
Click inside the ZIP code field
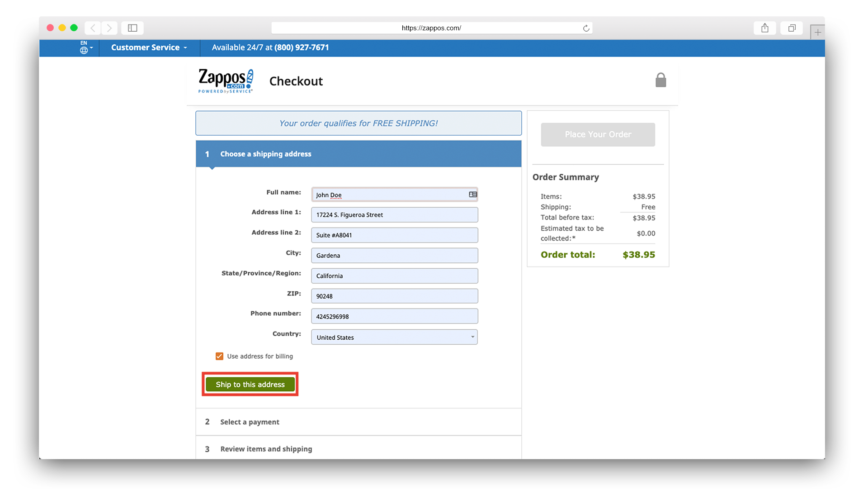pyautogui.click(x=394, y=296)
